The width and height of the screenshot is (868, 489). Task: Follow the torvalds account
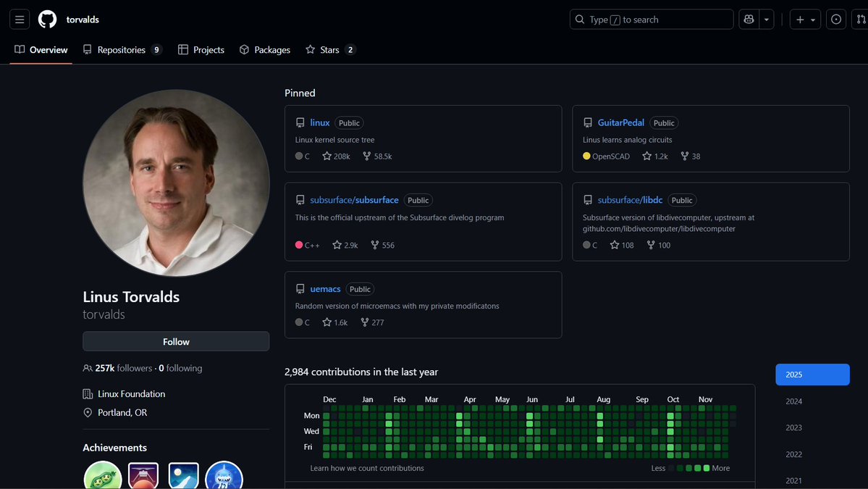(176, 342)
